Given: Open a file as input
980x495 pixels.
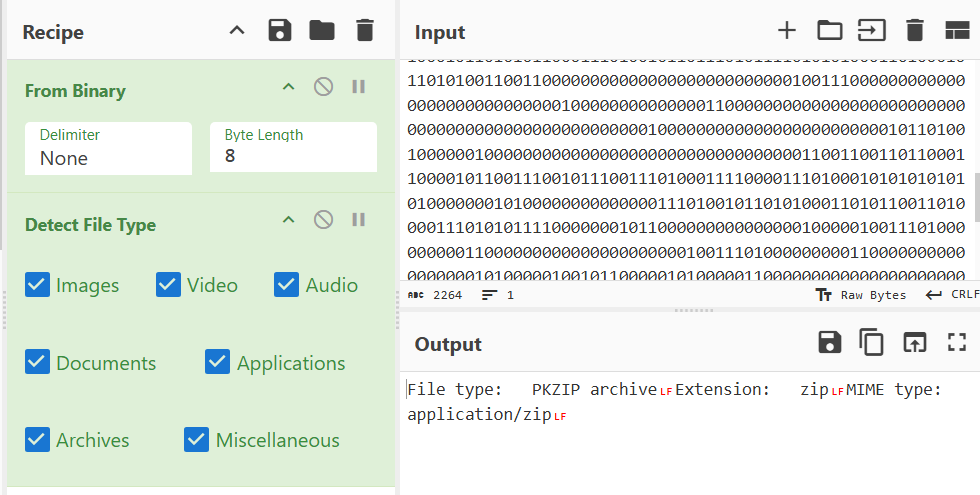Looking at the screenshot, I should pyautogui.click(x=872, y=31).
